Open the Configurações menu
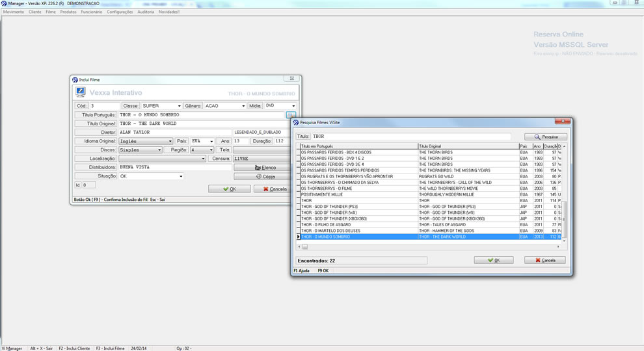The image size is (644, 351). [x=120, y=12]
